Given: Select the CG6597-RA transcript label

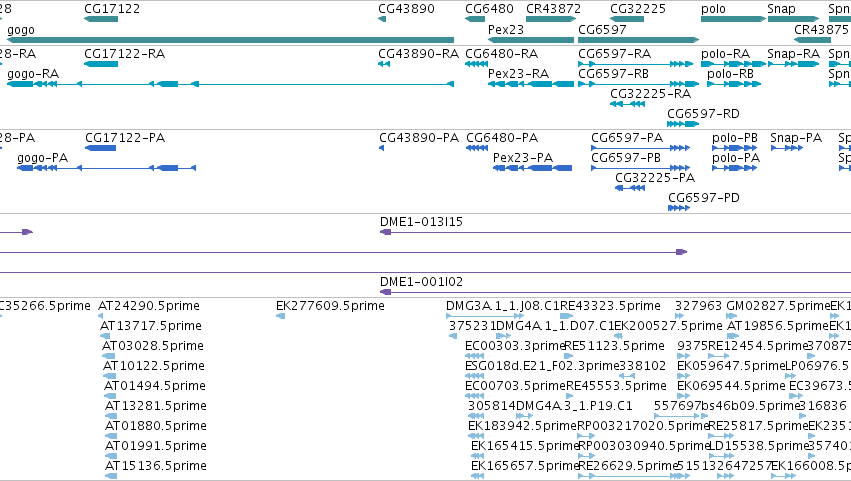Looking at the screenshot, I should pyautogui.click(x=614, y=54).
